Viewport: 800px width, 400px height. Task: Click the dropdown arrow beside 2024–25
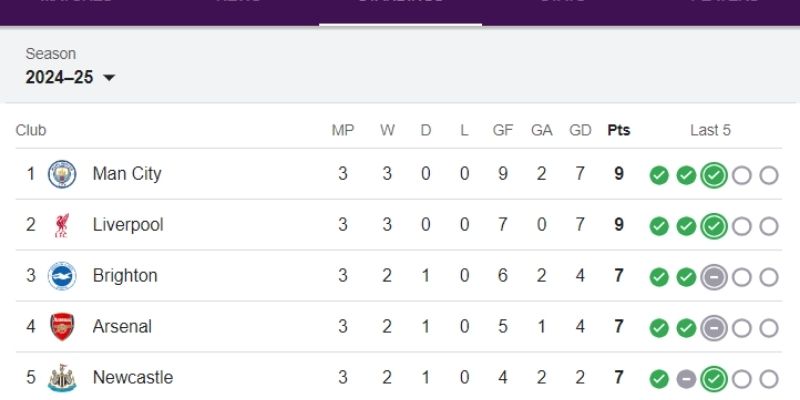point(109,78)
